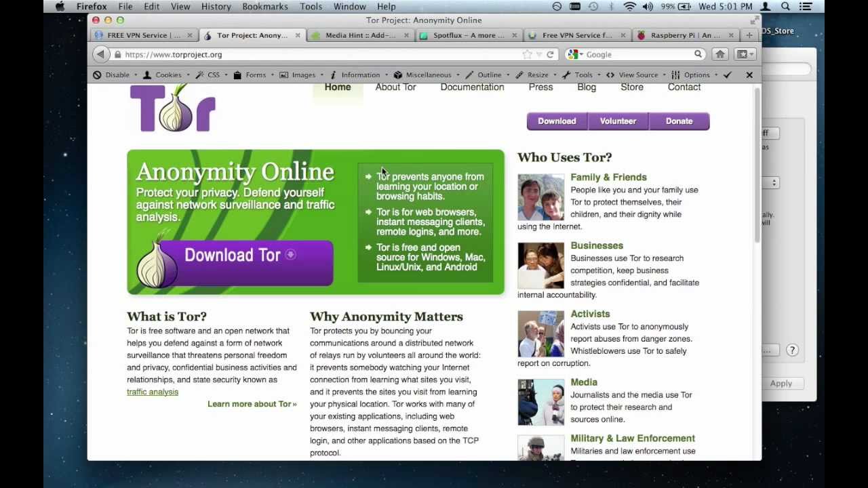Screen dimensions: 868x488
Task: Switch to the Media Hint tab
Action: pos(360,35)
